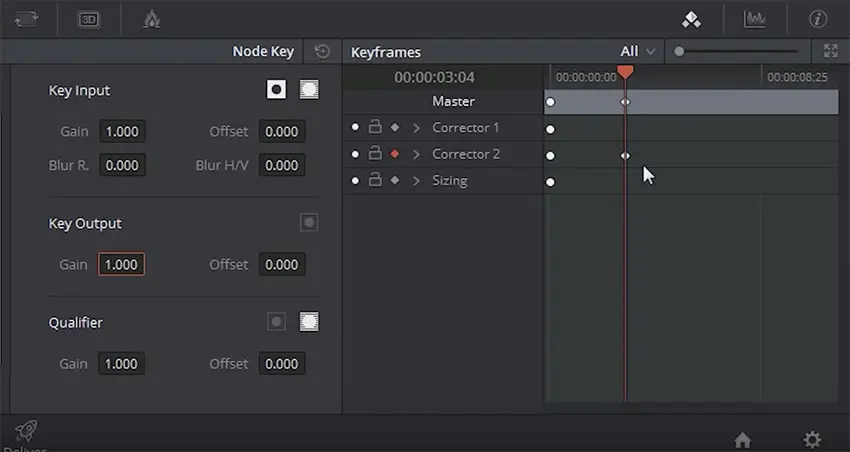
Task: Expand the Corrector 1 track
Action: (x=416, y=128)
